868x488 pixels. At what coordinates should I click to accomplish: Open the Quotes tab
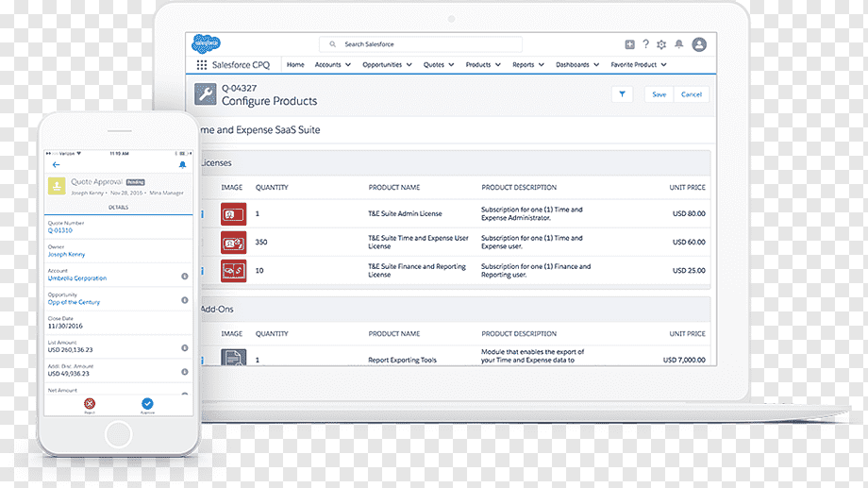pos(433,65)
